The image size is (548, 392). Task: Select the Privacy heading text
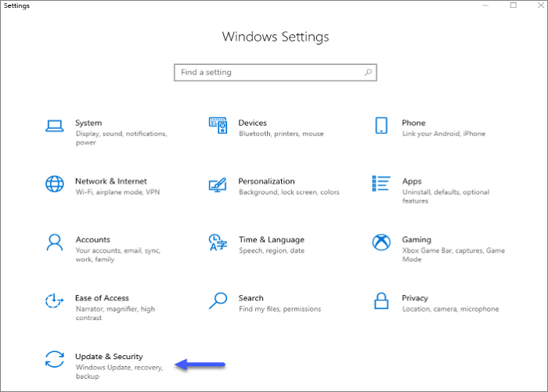tap(415, 298)
